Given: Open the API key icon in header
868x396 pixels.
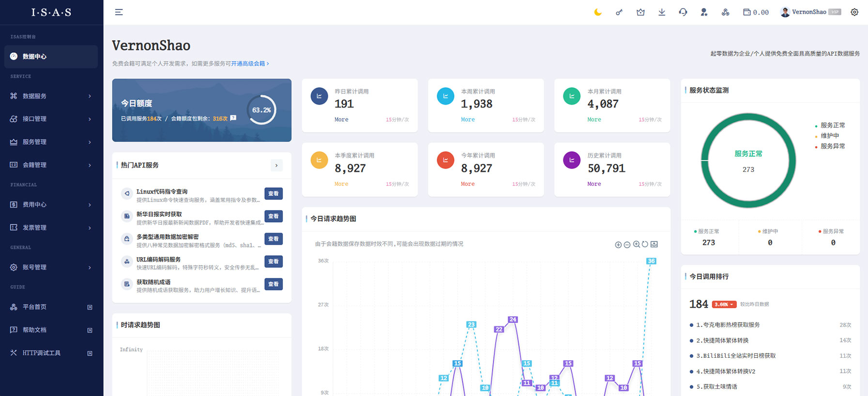Looking at the screenshot, I should (x=619, y=12).
